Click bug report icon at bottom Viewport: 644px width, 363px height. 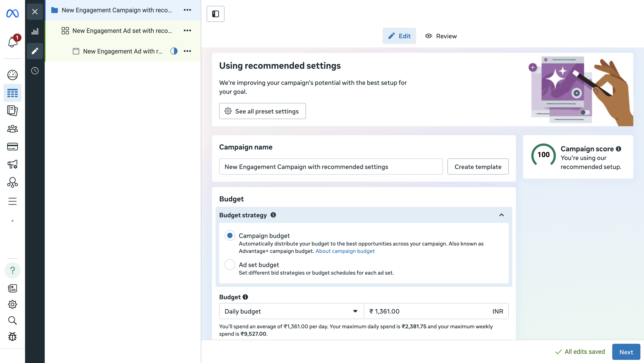point(13,337)
